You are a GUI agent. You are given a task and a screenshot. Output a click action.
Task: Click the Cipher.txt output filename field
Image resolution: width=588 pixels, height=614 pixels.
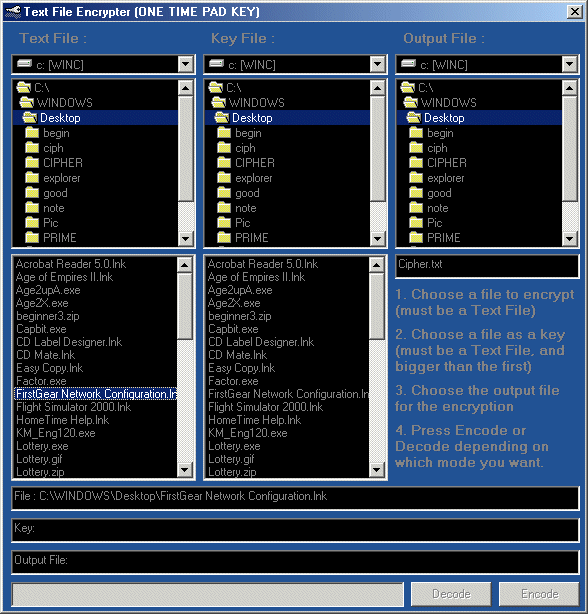point(487,266)
